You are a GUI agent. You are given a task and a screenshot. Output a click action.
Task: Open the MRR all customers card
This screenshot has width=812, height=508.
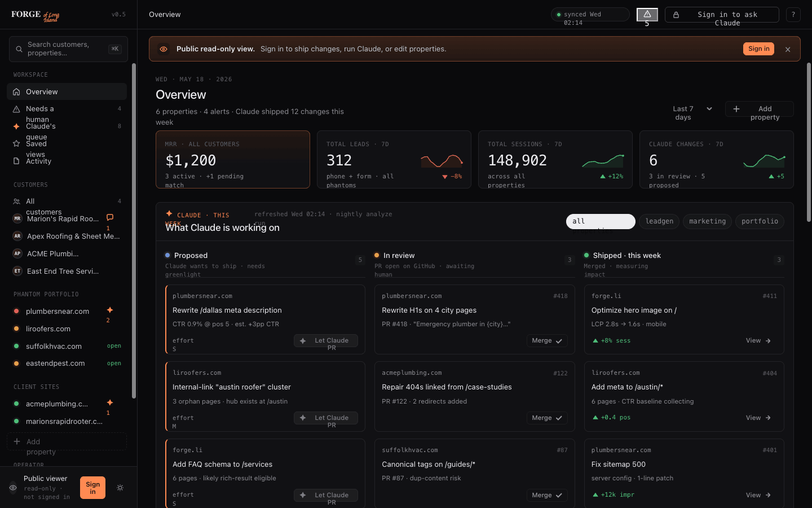point(233,160)
